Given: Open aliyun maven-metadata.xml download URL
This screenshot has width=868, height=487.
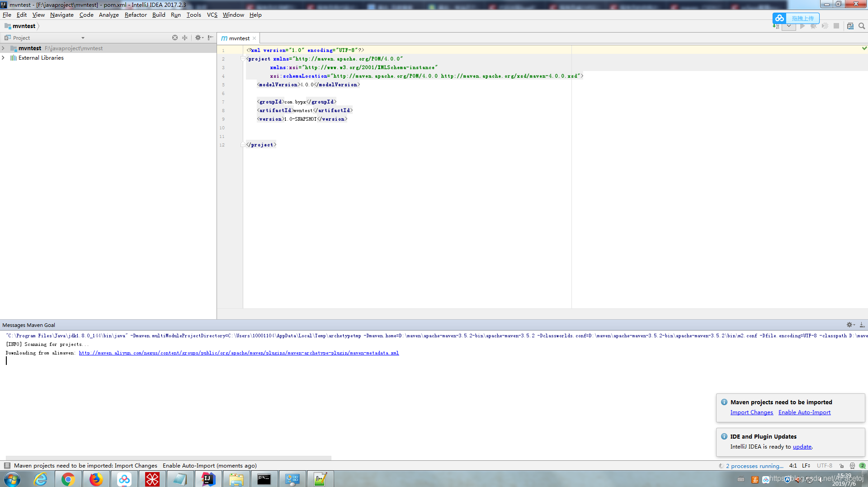Looking at the screenshot, I should 239,353.
